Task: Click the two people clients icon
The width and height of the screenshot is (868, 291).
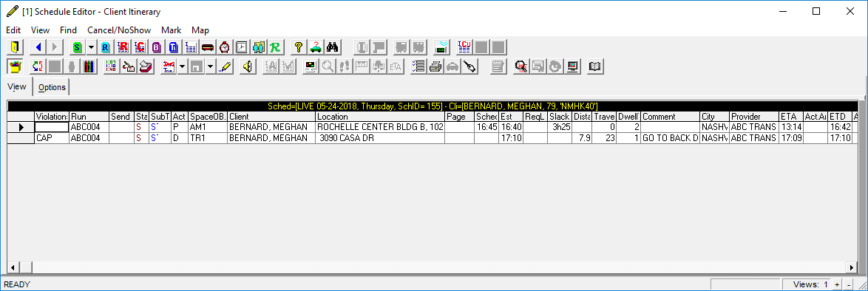Action: tap(259, 47)
